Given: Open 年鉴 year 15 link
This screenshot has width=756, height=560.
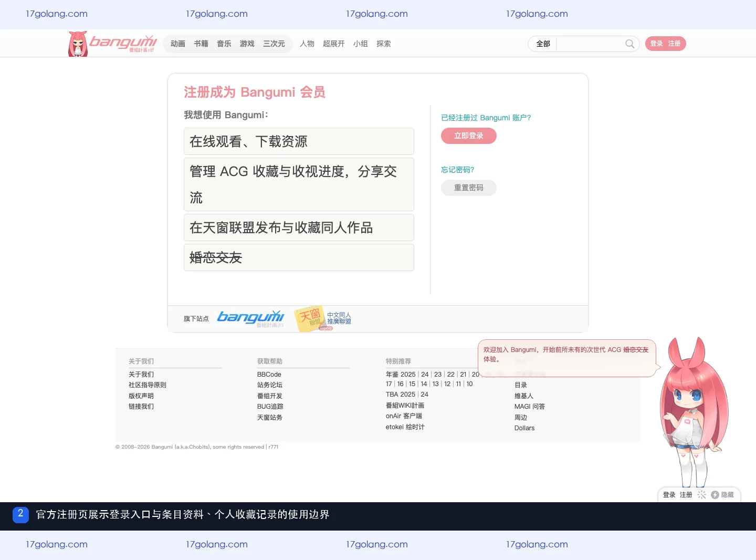Looking at the screenshot, I should 412,384.
